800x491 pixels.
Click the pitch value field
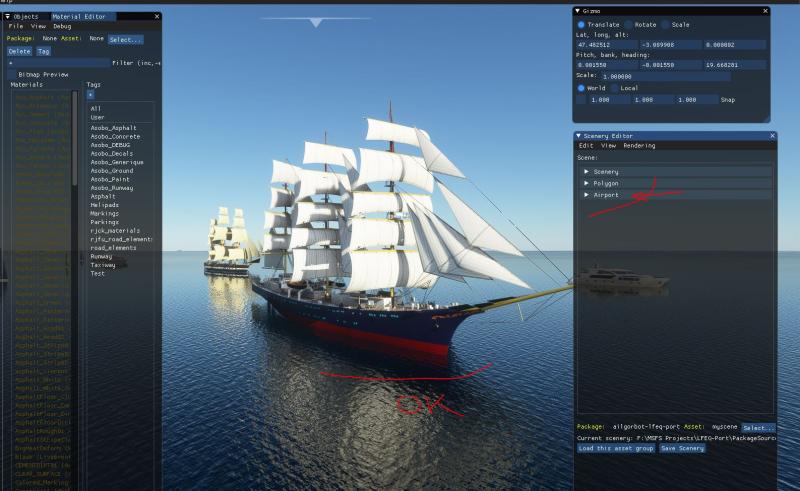point(607,65)
